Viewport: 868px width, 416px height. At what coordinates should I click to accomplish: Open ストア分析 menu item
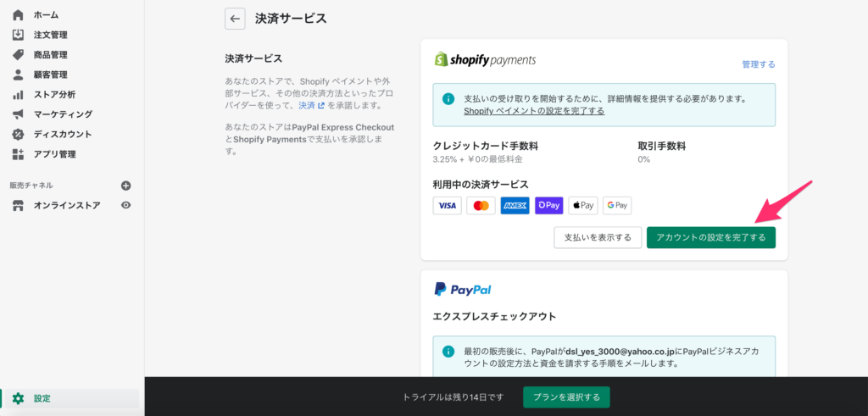pyautogui.click(x=55, y=95)
